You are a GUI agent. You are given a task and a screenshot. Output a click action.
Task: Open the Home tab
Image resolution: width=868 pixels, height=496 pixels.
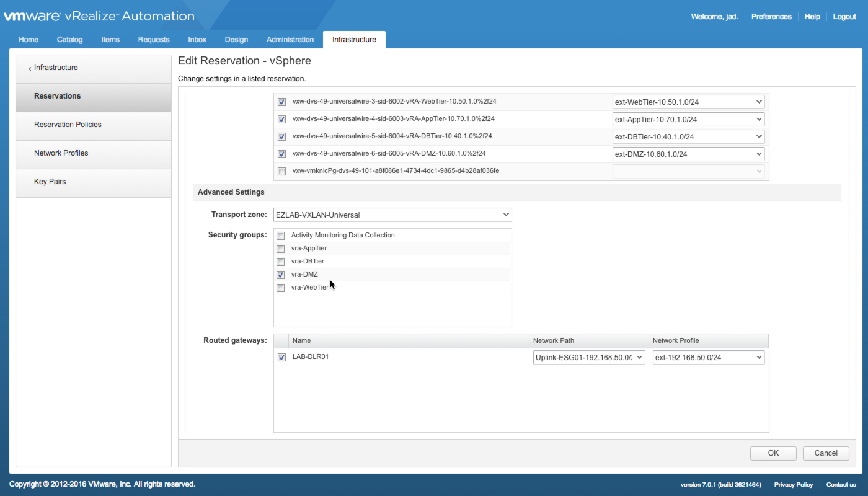(x=29, y=40)
